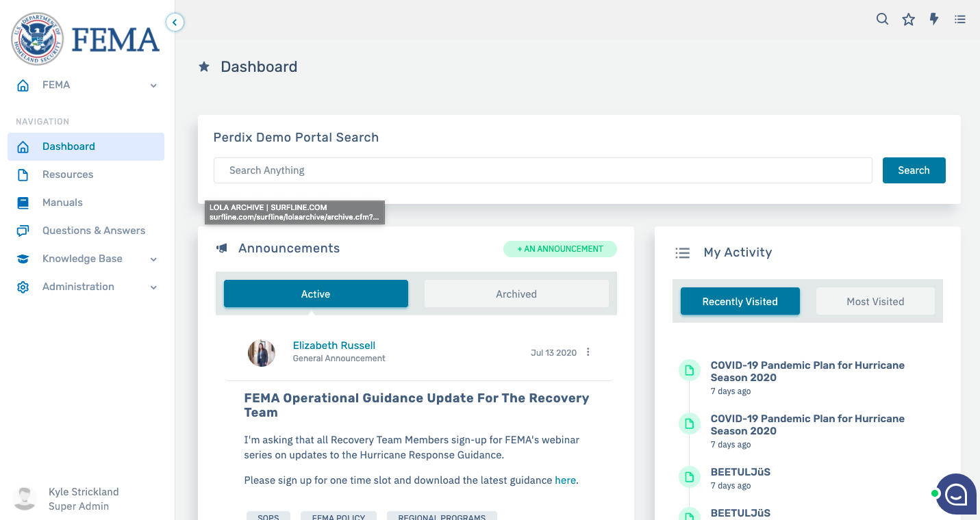Expand the Knowledge Base submenu
The width and height of the screenshot is (980, 520).
pos(153,259)
